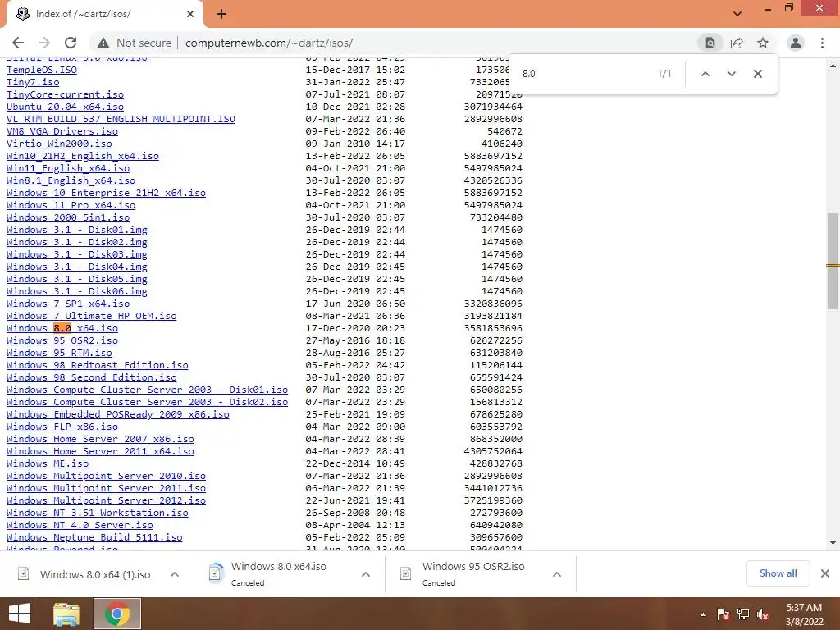Viewport: 840px width, 630px height.
Task: Download Win11_English_x64.iso
Action: click(68, 168)
